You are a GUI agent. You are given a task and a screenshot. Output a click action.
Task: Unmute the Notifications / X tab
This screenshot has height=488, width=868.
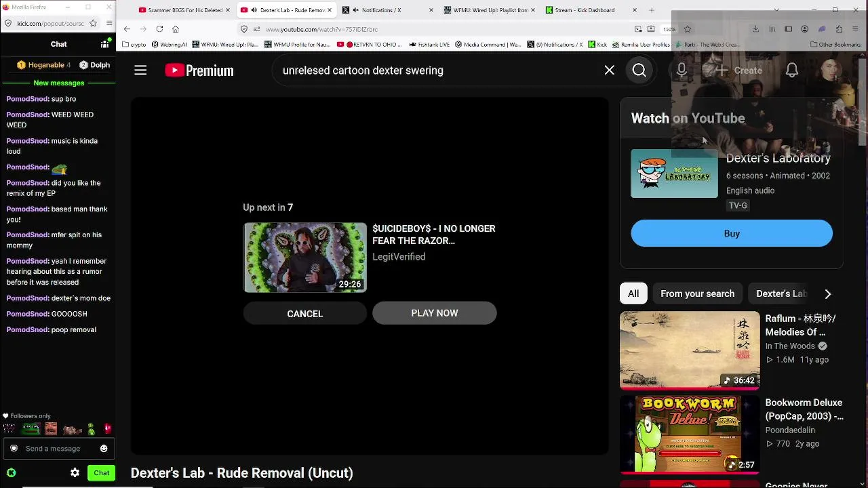tap(356, 10)
